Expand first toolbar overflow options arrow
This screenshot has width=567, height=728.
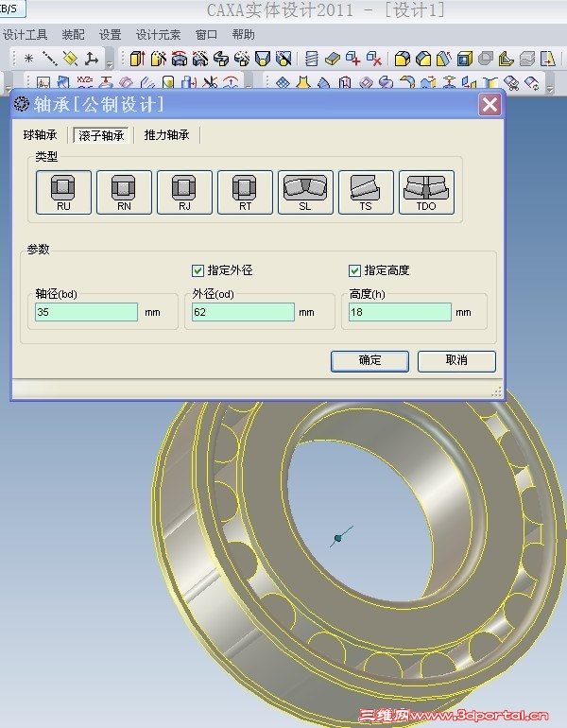click(110, 63)
